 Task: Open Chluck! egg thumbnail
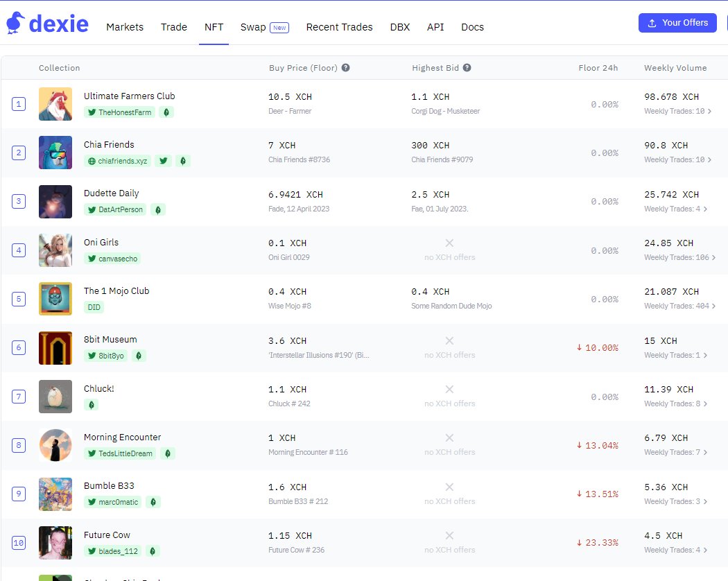pyautogui.click(x=55, y=397)
